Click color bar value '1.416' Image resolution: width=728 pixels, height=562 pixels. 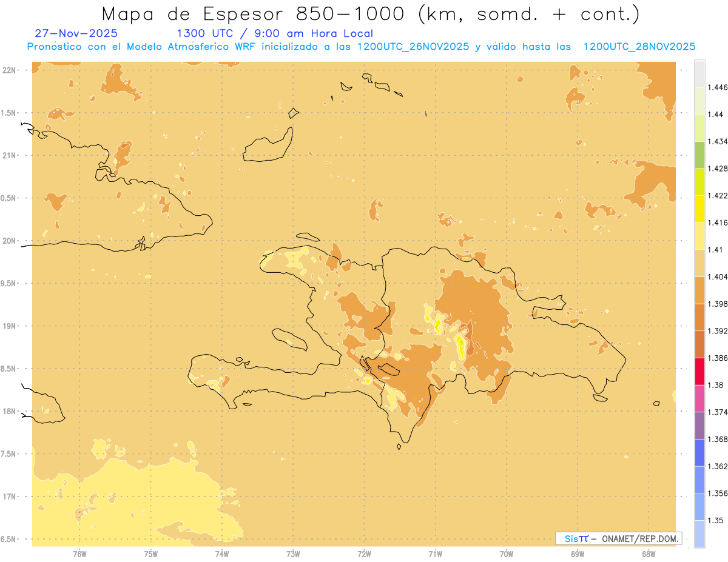point(718,222)
